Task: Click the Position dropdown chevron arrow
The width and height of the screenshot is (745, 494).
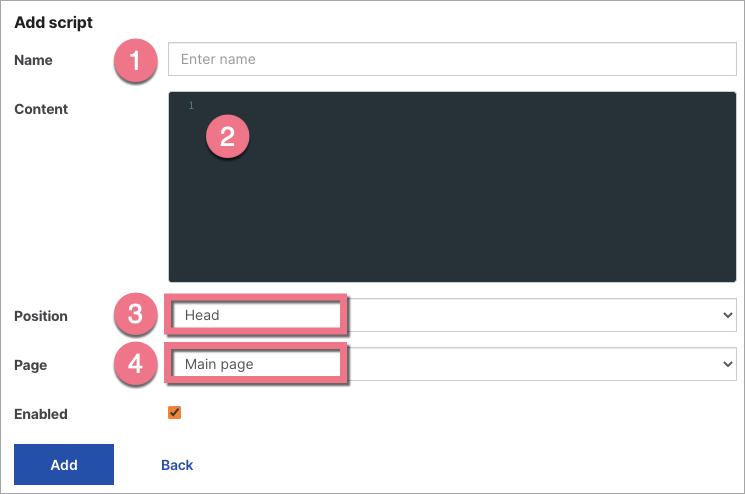Action: 727,315
